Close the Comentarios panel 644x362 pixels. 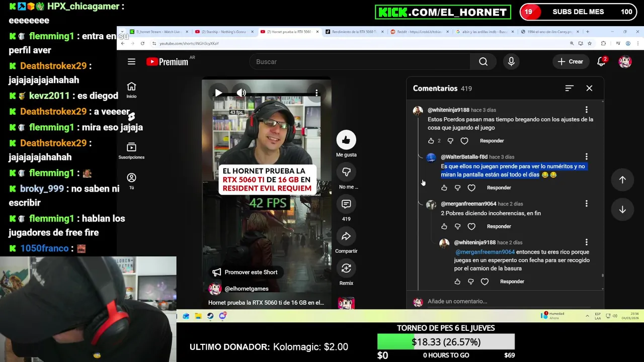(x=589, y=88)
